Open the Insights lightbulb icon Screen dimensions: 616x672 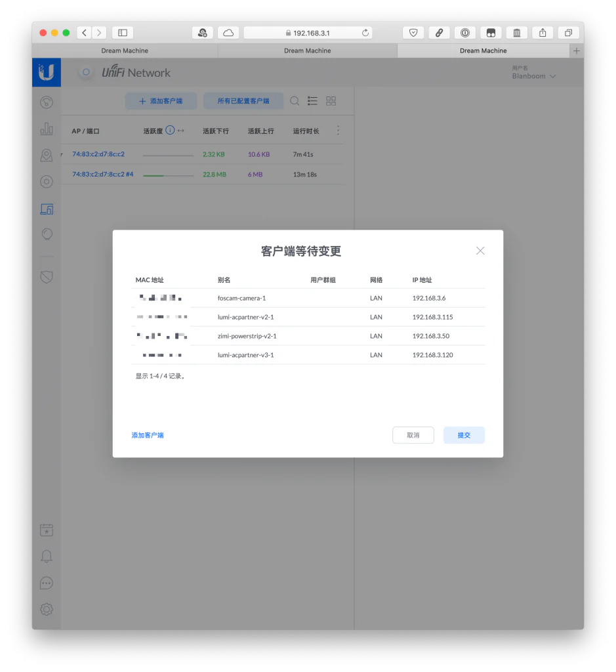coord(47,234)
